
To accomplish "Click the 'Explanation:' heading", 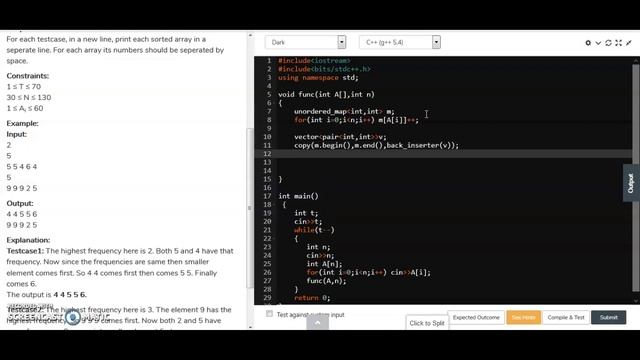I will point(28,240).
